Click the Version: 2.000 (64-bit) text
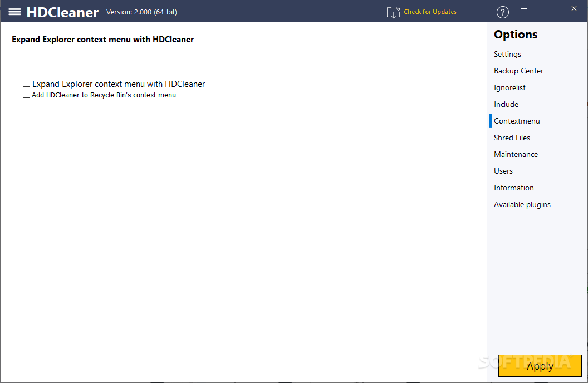This screenshot has height=383, width=588. point(141,12)
